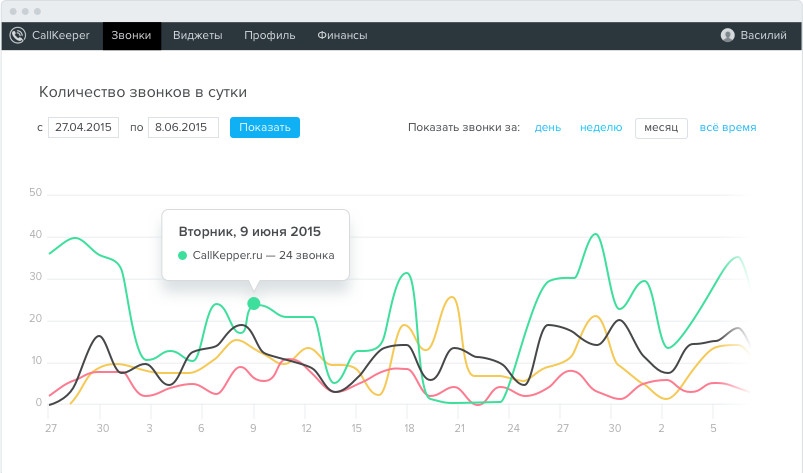803x473 pixels.
Task: Click the start date field 27.04.2015
Action: point(84,127)
